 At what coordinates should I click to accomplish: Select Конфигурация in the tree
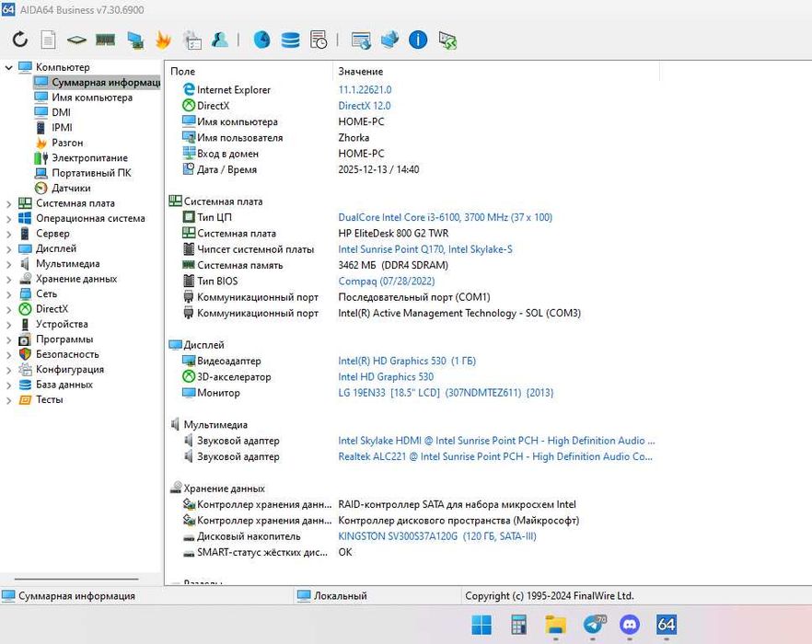point(70,369)
